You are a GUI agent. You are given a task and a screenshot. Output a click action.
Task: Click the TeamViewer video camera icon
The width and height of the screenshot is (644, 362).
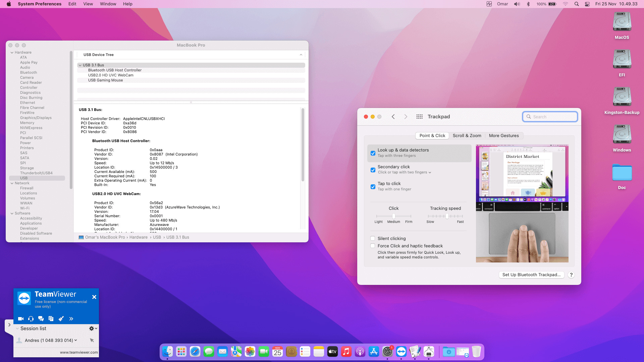[20, 319]
